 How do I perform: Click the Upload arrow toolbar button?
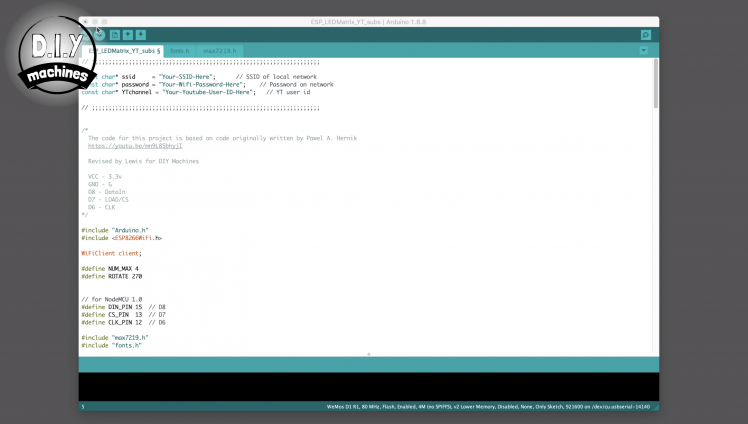100,35
